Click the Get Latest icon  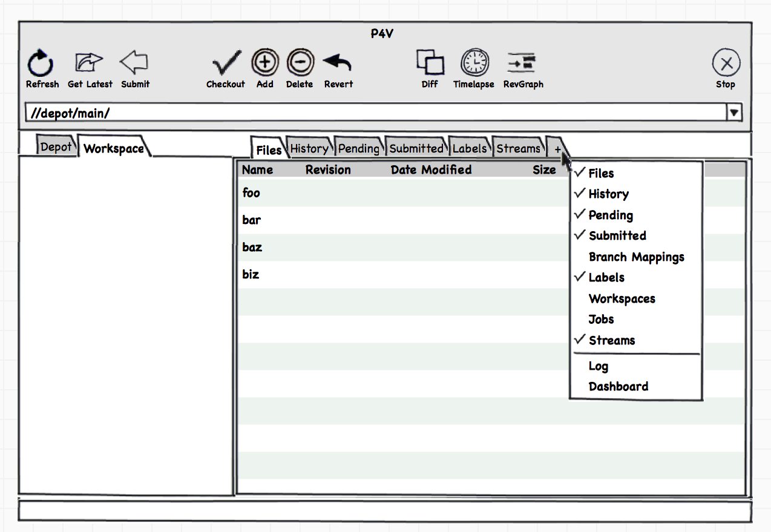[x=88, y=62]
